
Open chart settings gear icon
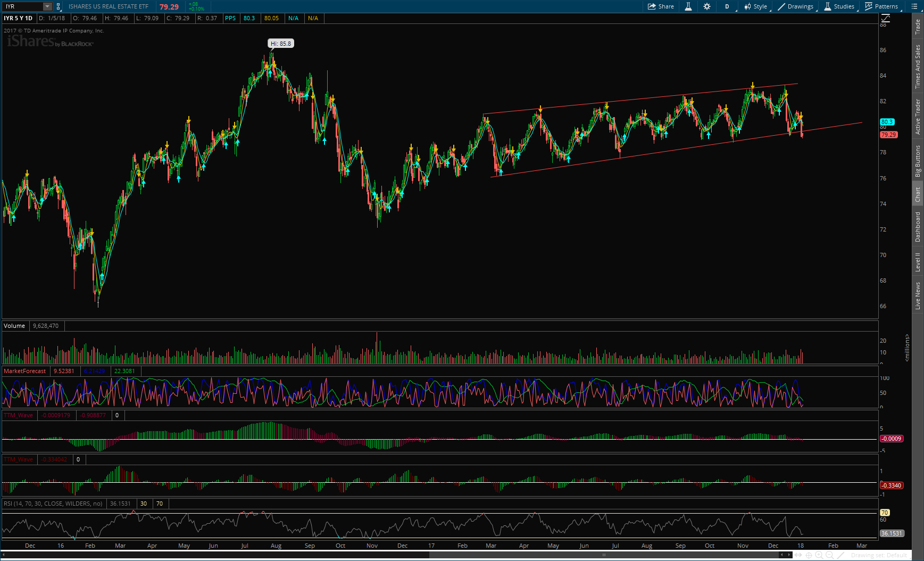pos(707,6)
